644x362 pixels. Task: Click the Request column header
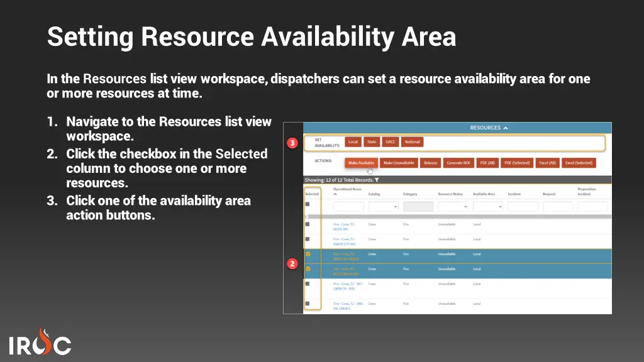pyautogui.click(x=549, y=194)
